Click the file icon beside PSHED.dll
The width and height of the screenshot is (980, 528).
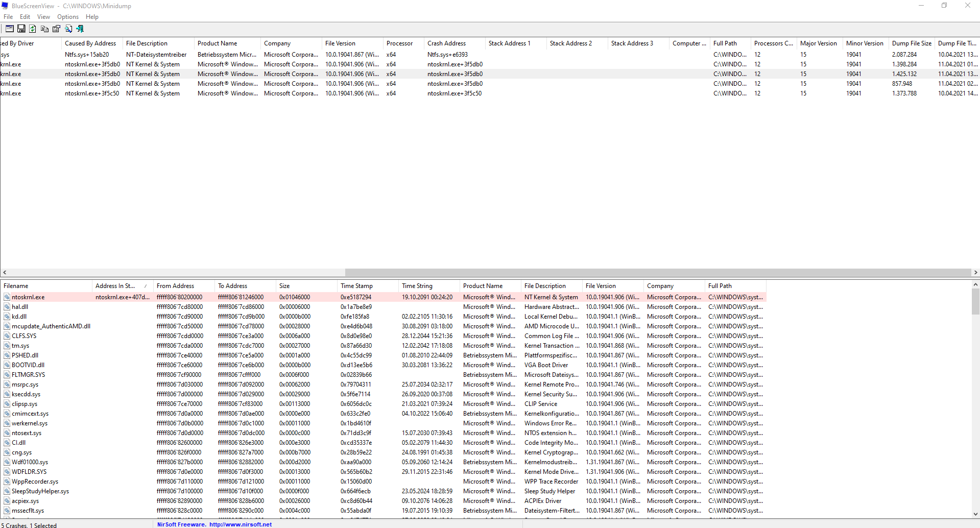[7, 355]
